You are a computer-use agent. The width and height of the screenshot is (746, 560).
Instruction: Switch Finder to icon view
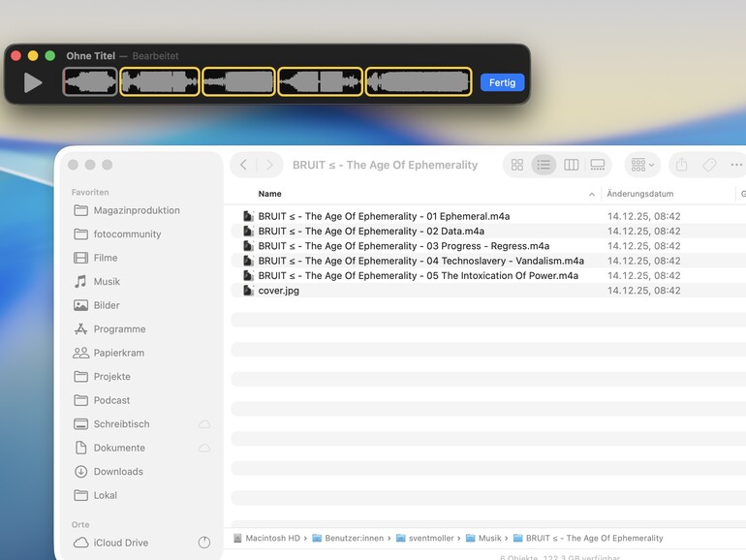(517, 165)
